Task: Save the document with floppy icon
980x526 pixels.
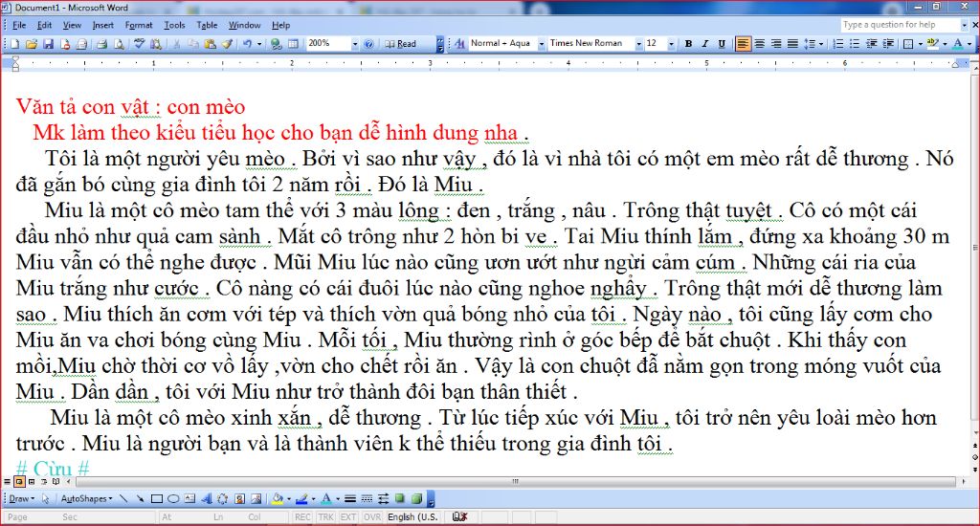Action: pos(48,44)
